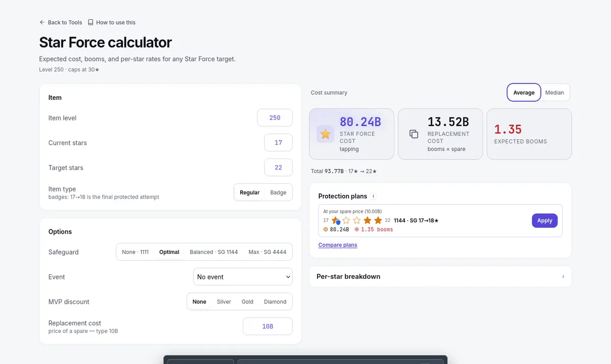This screenshot has width=611, height=364.
Task: Switch cost summary to Average
Action: pyautogui.click(x=524, y=93)
